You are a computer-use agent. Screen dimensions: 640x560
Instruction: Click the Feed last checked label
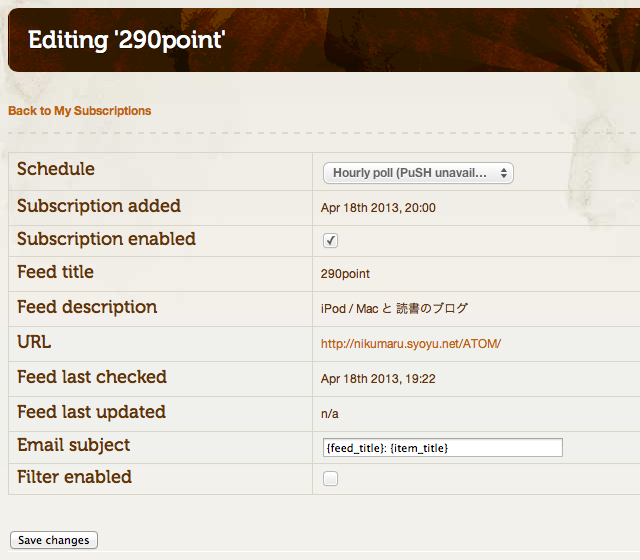coord(92,377)
